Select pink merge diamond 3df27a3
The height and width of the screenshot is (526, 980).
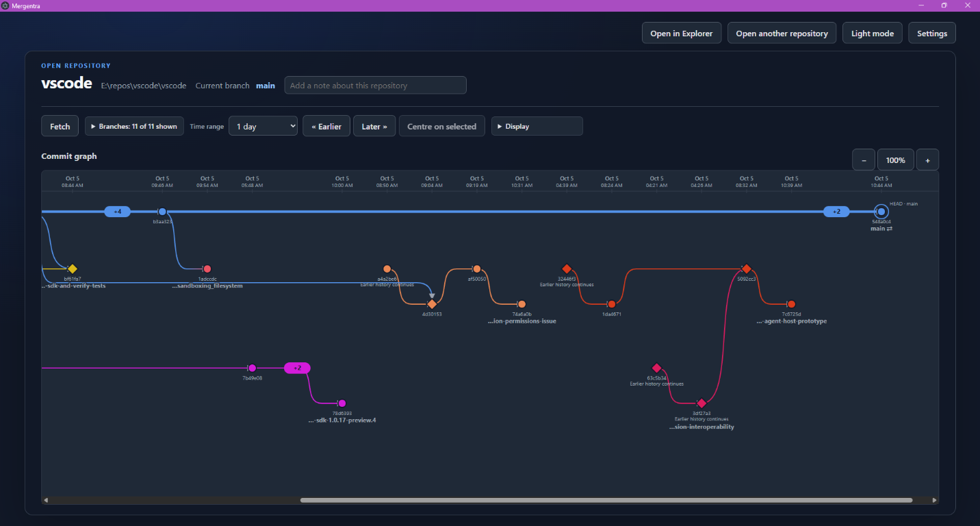pos(701,403)
